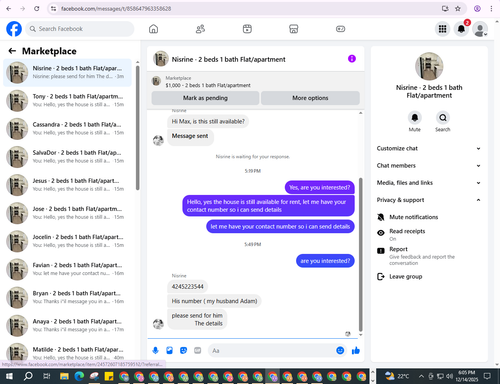Open the emoji picker in message box
Screen dimensions: 500x384
pos(340,350)
